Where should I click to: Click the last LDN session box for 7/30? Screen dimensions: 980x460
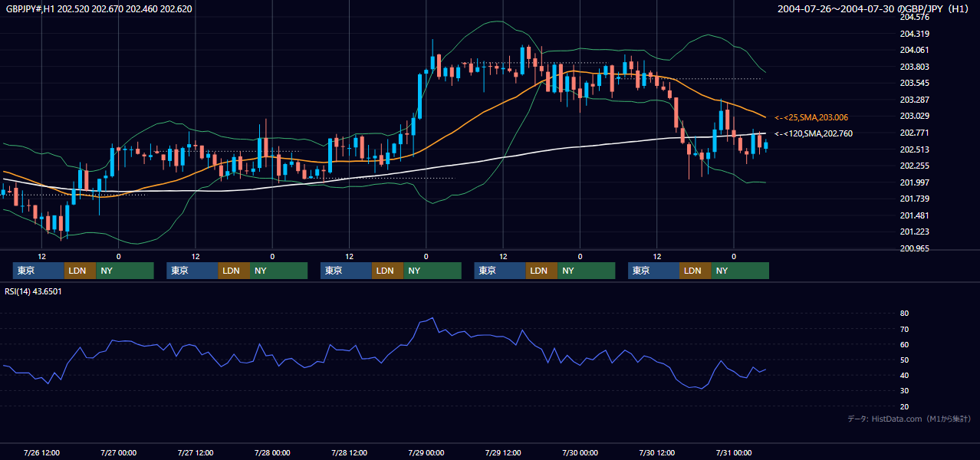point(695,271)
